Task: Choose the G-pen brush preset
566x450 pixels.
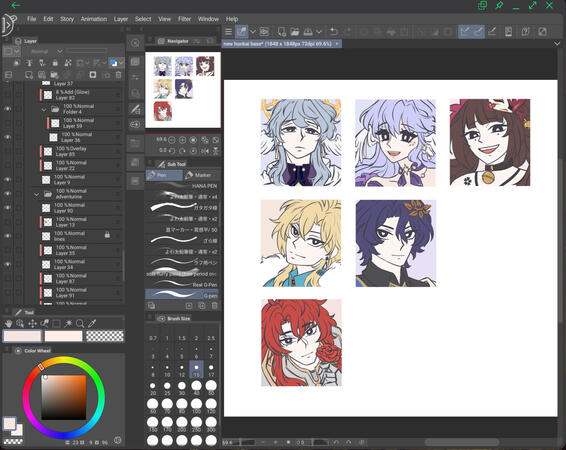Action: (x=182, y=294)
